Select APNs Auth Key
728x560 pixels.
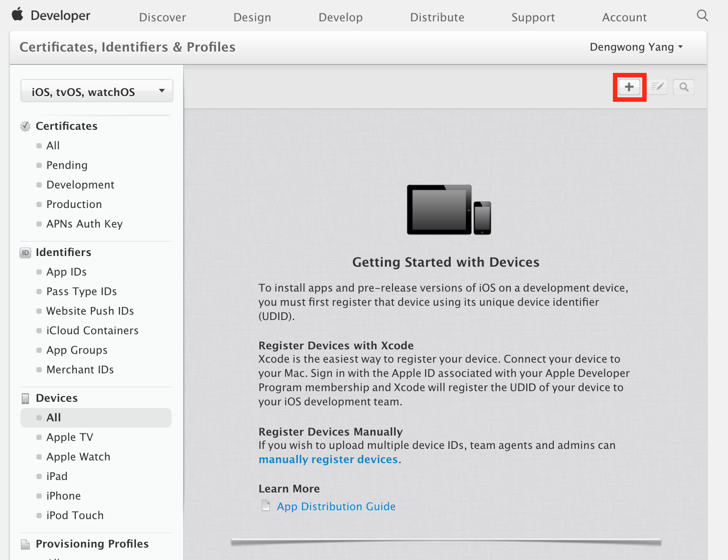click(x=84, y=224)
